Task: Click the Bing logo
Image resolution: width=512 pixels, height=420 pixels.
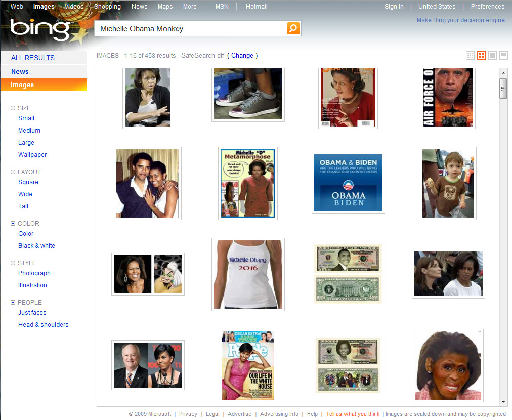Action: [x=40, y=29]
